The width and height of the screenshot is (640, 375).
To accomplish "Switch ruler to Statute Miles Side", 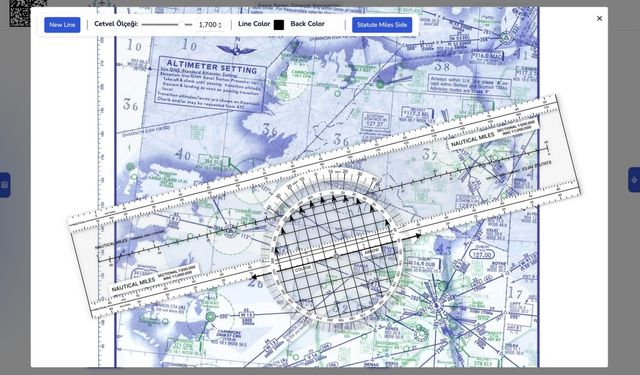I will (x=382, y=25).
